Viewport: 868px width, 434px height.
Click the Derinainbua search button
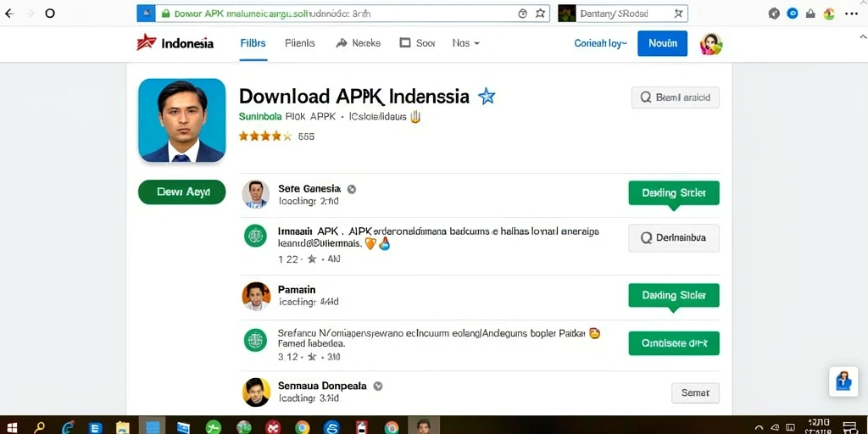(x=674, y=238)
